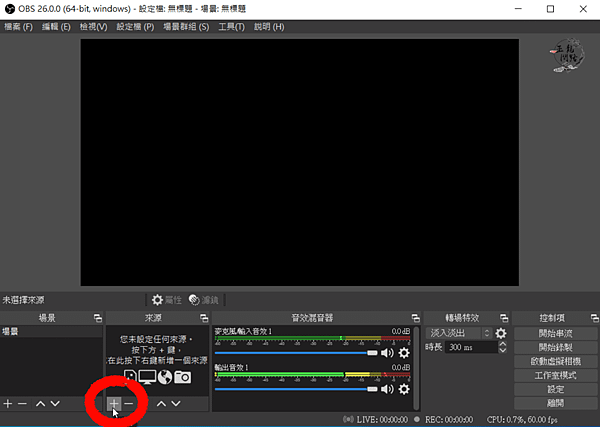Viewport: 600px width, 427px height.
Task: Click the 濾鏡 filters button
Action: (x=204, y=300)
